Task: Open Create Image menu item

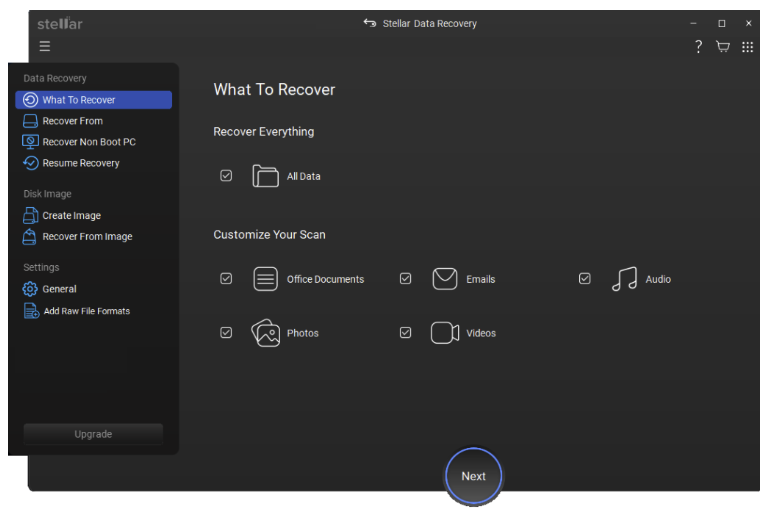Action: [x=71, y=215]
